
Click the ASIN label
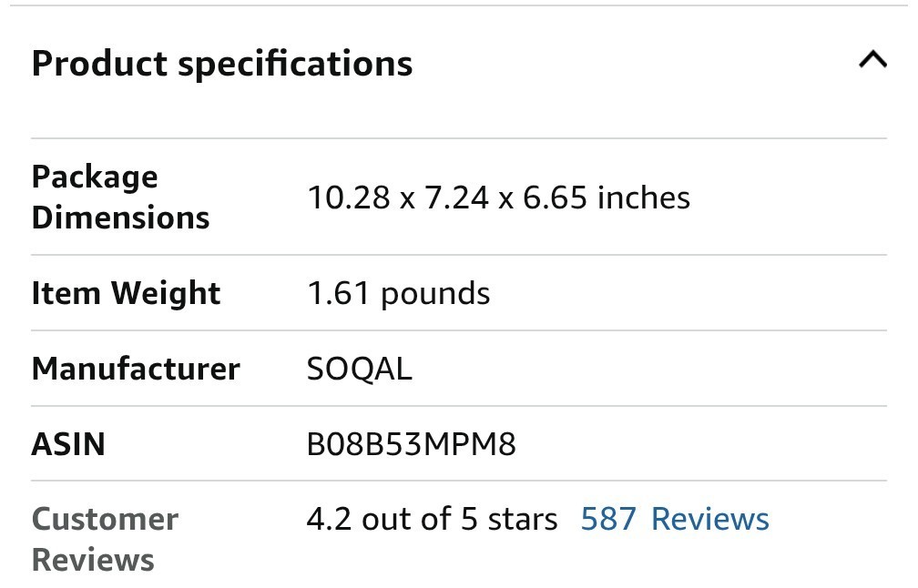[68, 443]
